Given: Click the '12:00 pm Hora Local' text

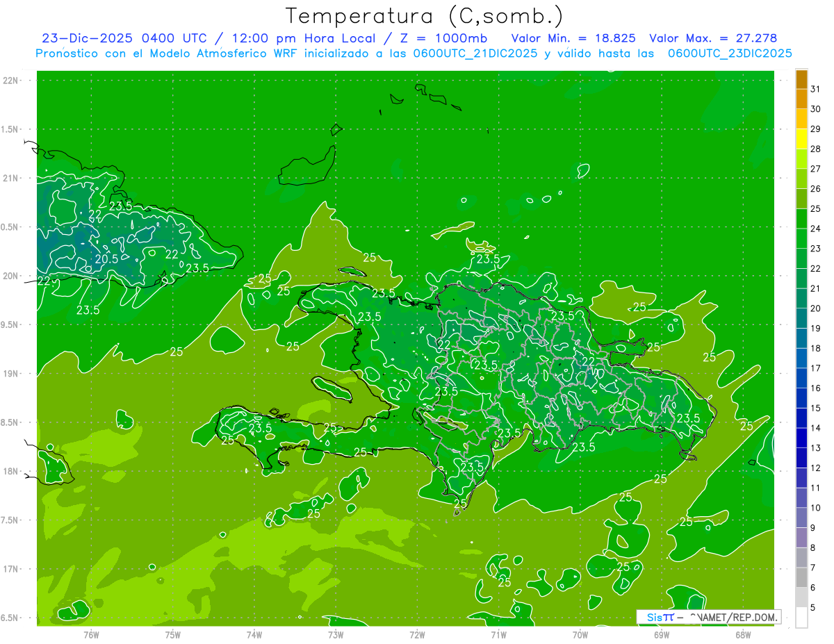Looking at the screenshot, I should point(307,38).
